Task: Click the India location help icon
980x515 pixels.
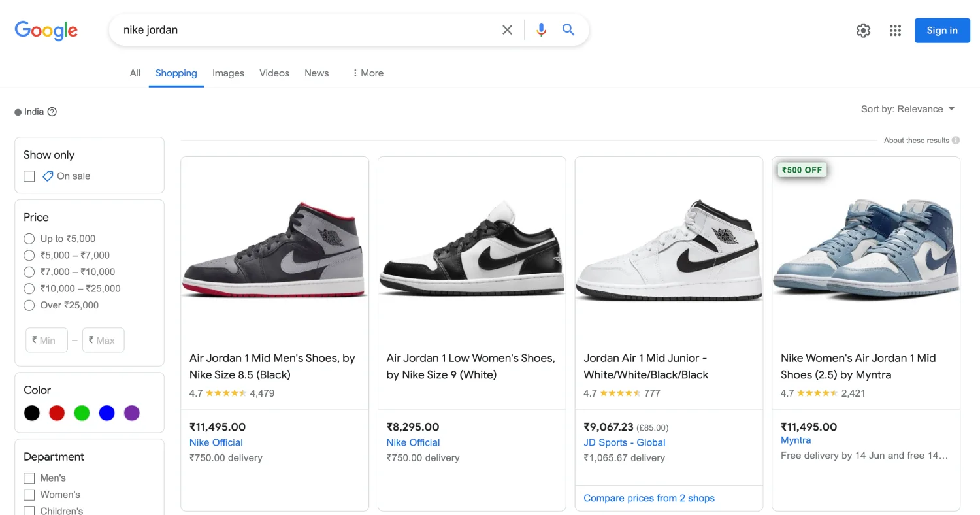Action: click(x=52, y=112)
